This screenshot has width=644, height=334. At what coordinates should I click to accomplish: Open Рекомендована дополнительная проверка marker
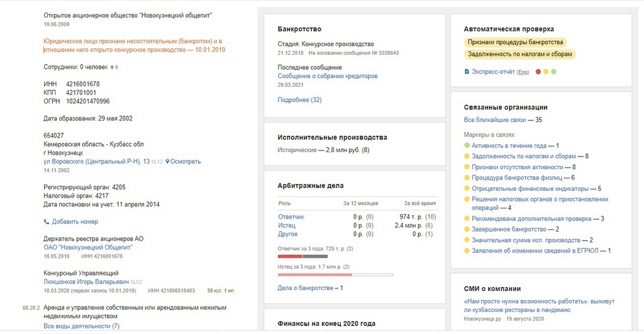[532, 219]
